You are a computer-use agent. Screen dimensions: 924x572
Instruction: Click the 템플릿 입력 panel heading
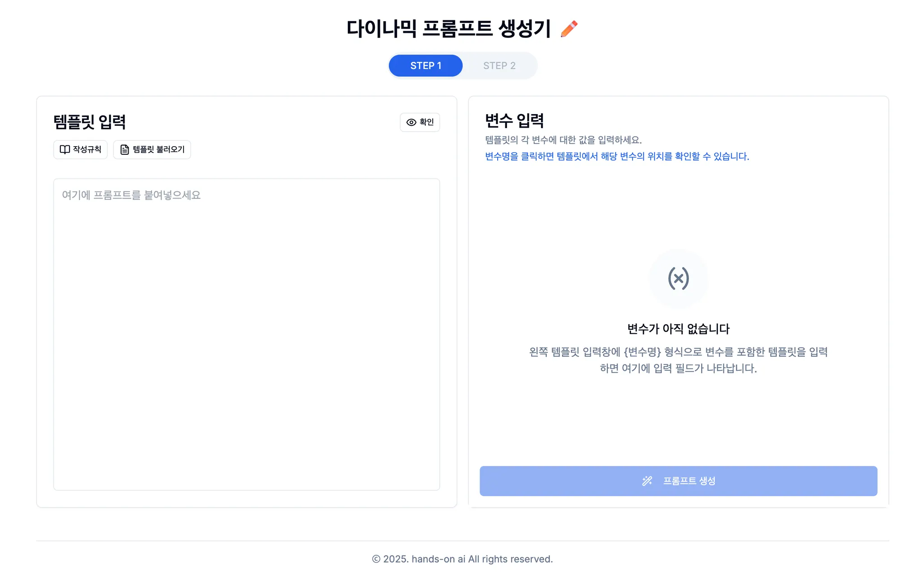[x=89, y=122]
